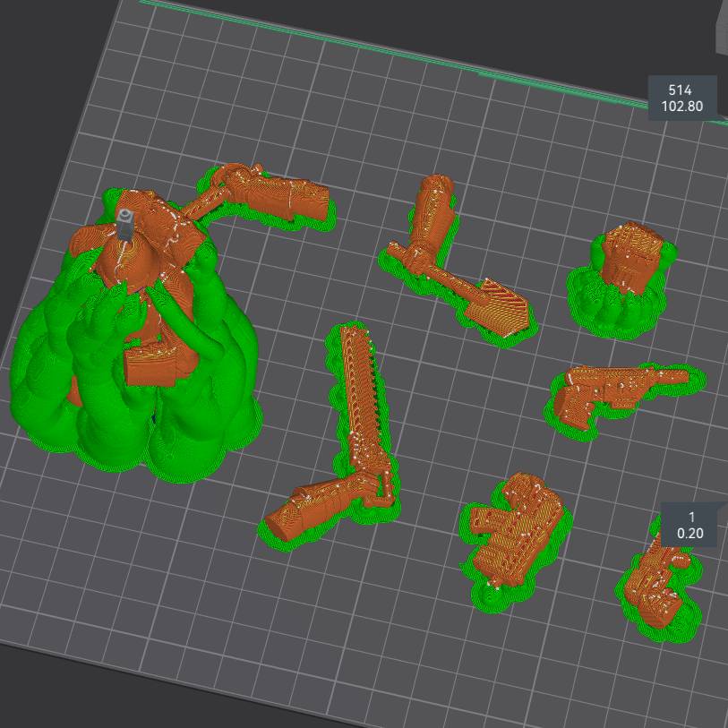The width and height of the screenshot is (728, 728).
Task: Select the bottom layer slider handle showing 0.20
Action: pos(689,525)
